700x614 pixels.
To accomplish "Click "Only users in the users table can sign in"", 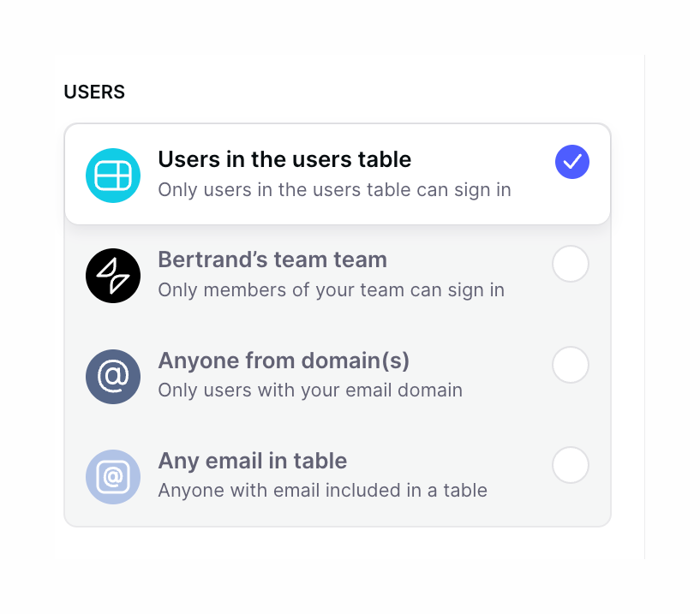I will tap(334, 189).
